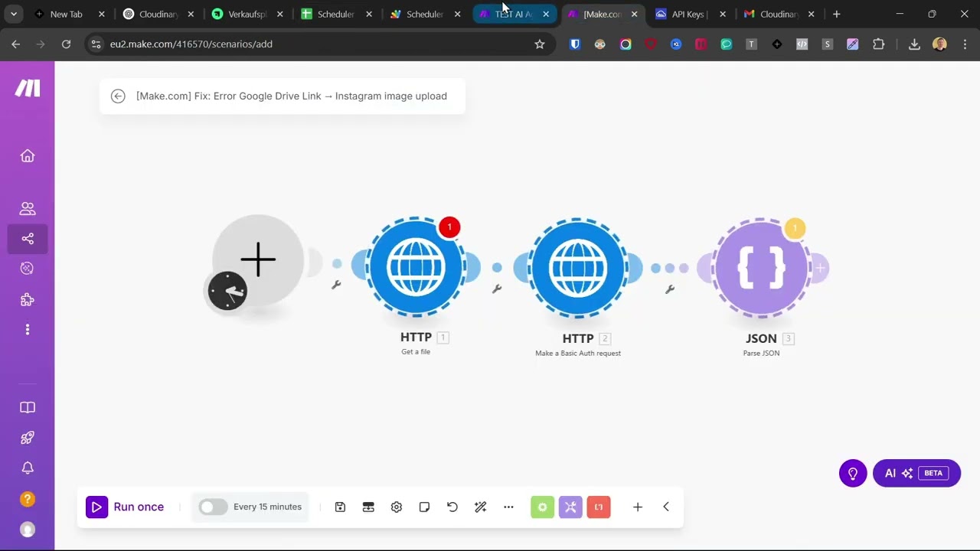
Task: Click the Run once button
Action: [x=125, y=507]
